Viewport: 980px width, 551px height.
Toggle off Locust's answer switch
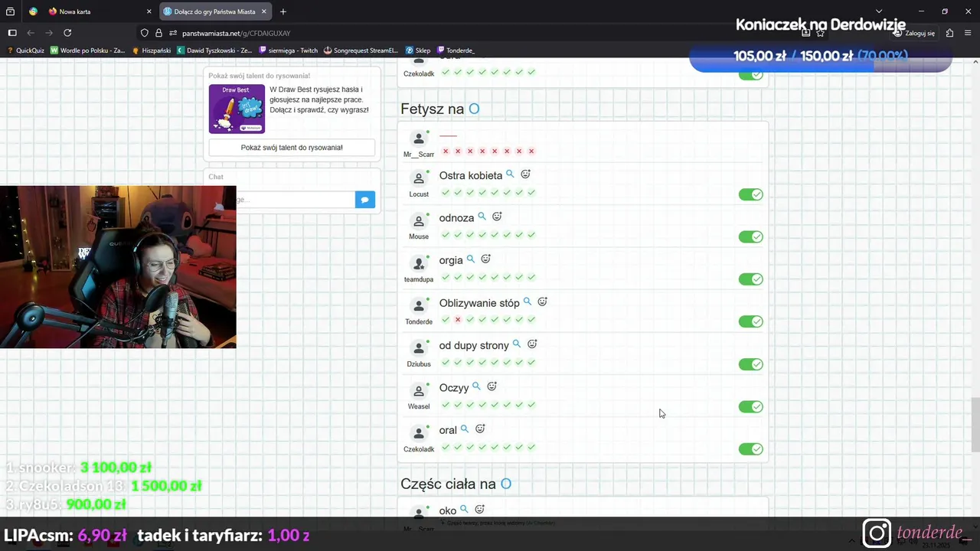751,194
